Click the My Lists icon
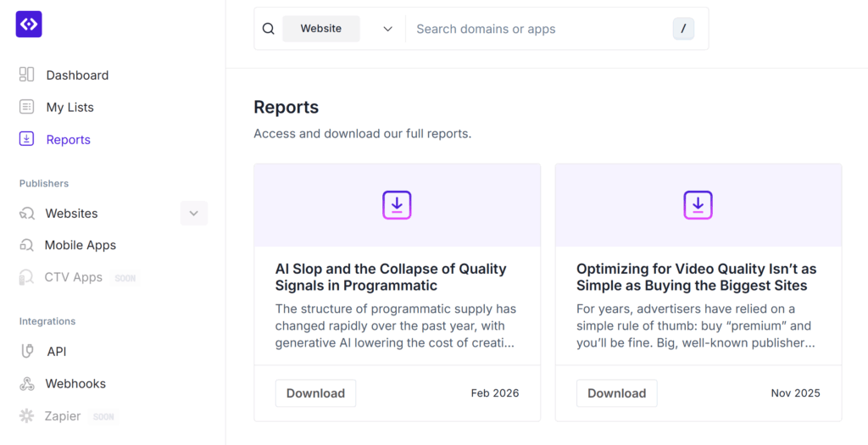 tap(26, 107)
